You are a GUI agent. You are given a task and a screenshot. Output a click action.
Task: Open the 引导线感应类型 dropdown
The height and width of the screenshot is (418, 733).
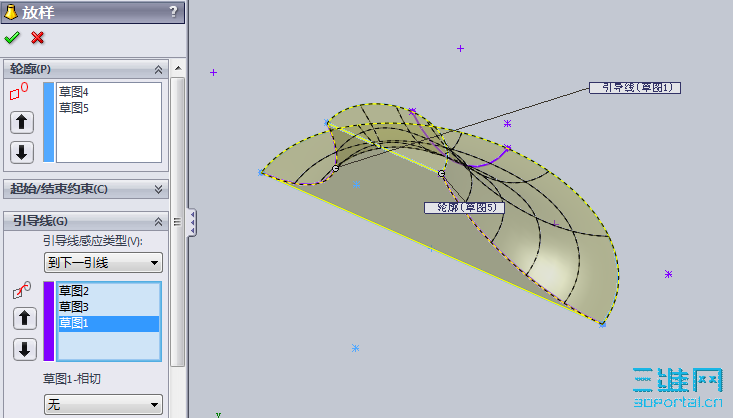(x=103, y=262)
